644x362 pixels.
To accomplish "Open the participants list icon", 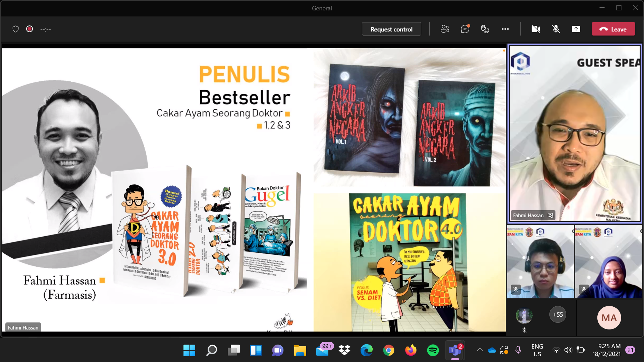I will pyautogui.click(x=445, y=29).
